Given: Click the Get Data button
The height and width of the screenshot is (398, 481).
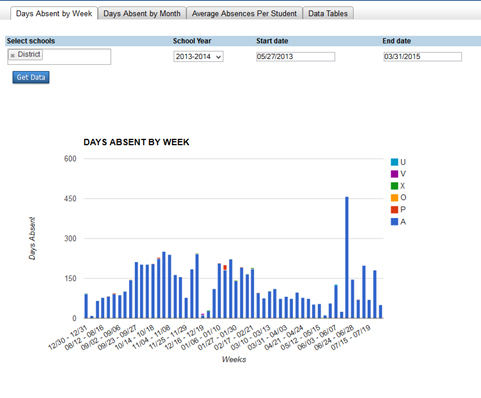Looking at the screenshot, I should point(31,77).
